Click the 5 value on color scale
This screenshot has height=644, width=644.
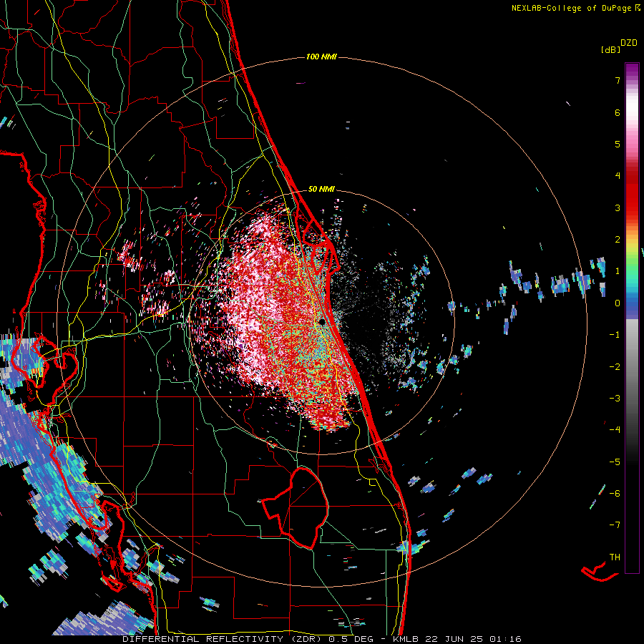point(618,144)
